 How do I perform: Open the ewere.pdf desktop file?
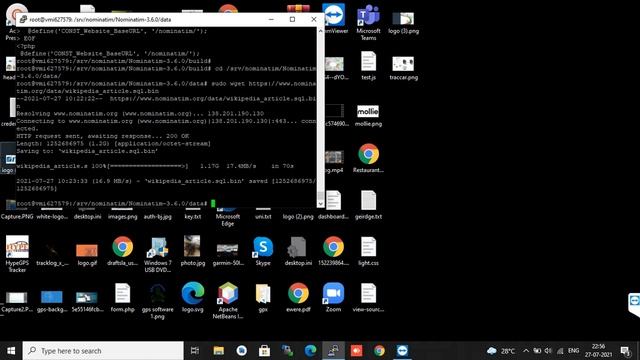pos(298,298)
